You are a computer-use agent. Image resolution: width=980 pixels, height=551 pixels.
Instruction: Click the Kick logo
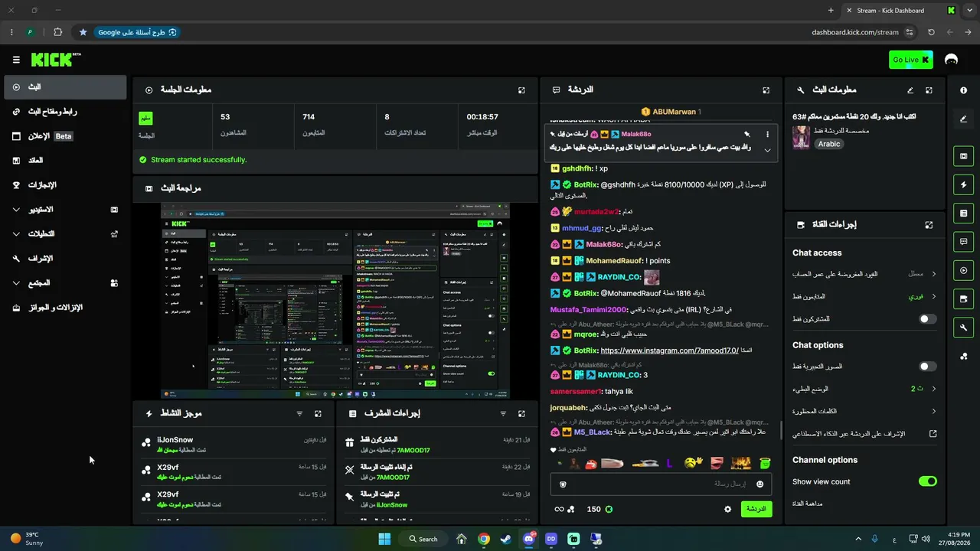(x=56, y=60)
